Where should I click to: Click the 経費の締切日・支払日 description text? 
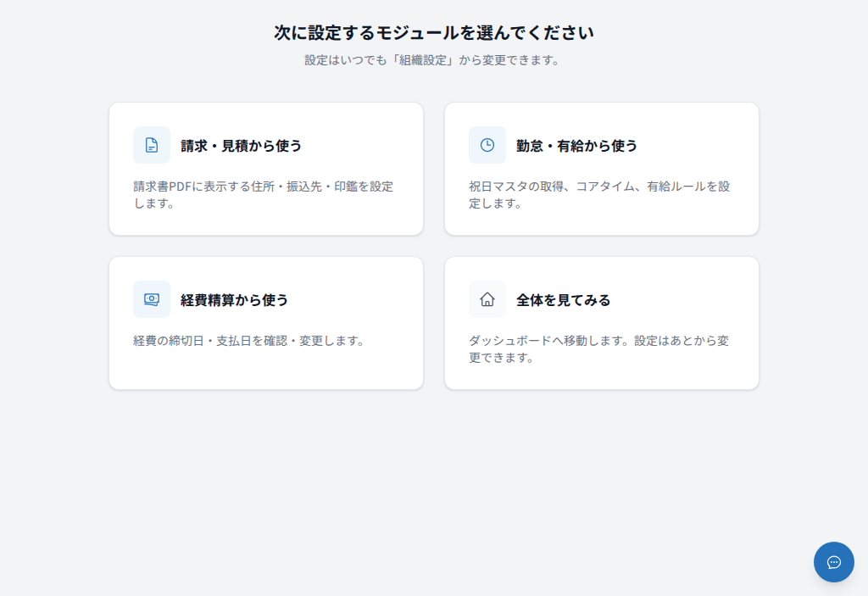(250, 341)
